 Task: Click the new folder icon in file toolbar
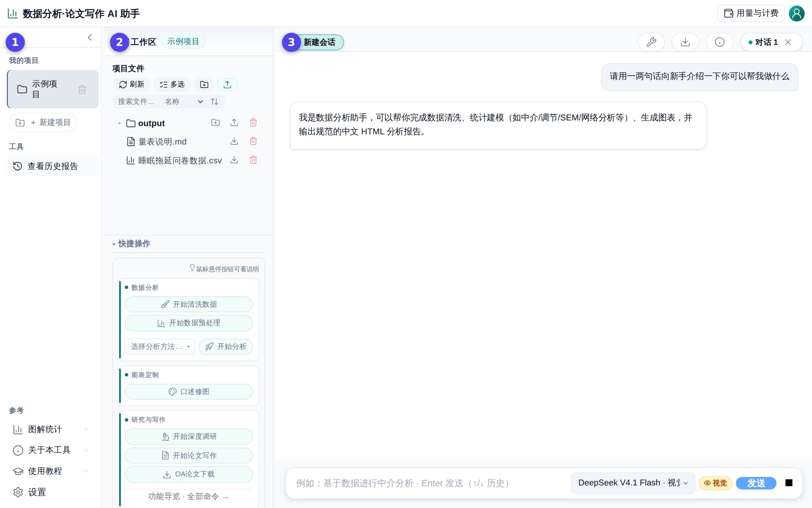[x=204, y=84]
